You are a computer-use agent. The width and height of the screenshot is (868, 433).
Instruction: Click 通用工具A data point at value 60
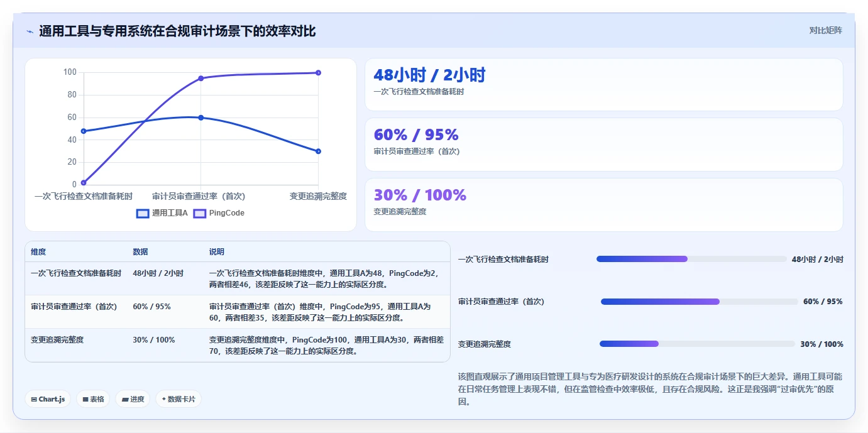coord(201,118)
